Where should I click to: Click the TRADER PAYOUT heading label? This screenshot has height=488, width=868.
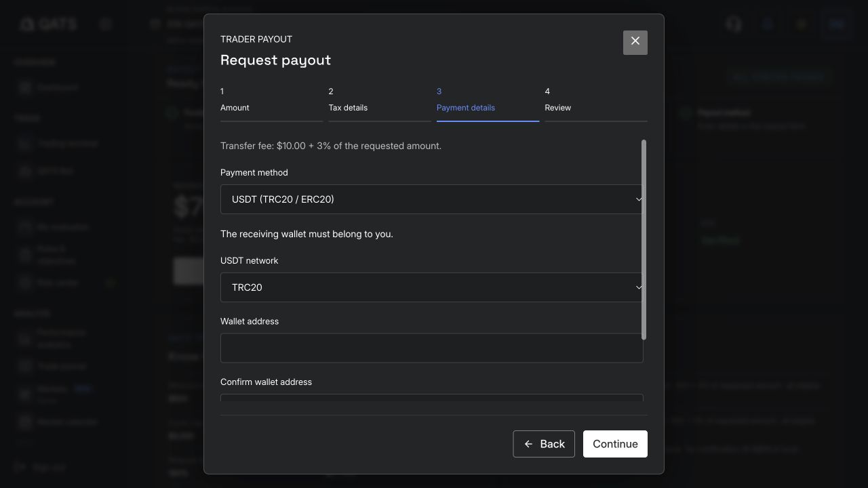pos(256,39)
